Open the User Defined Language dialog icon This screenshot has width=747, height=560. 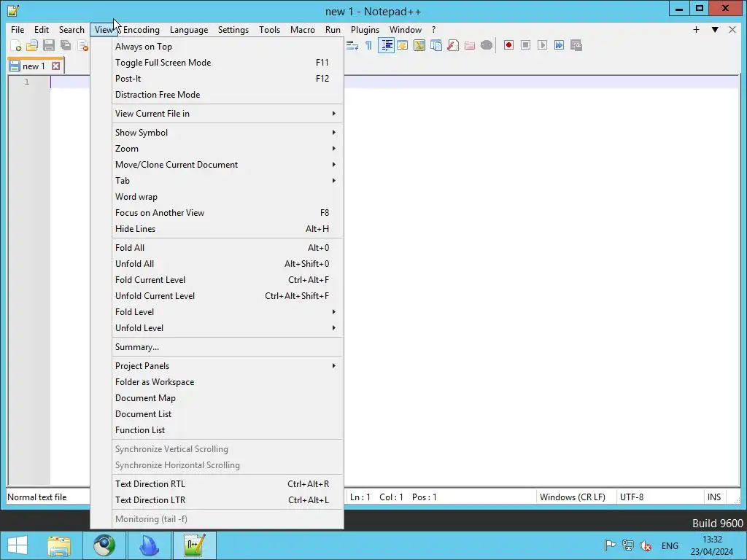pyautogui.click(x=403, y=45)
